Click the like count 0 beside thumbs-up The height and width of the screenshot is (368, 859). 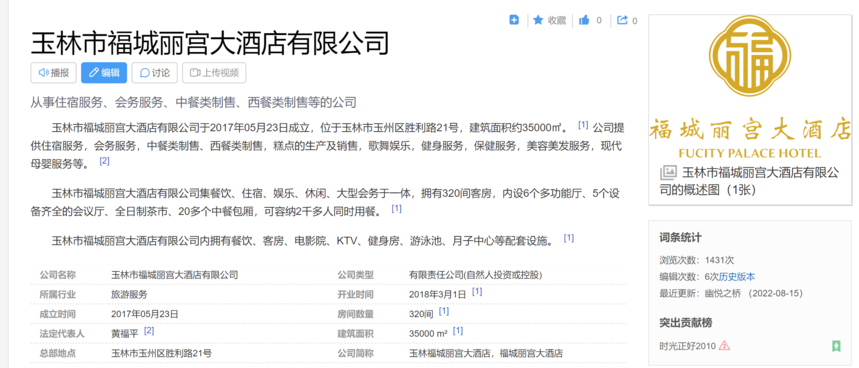[x=599, y=21]
